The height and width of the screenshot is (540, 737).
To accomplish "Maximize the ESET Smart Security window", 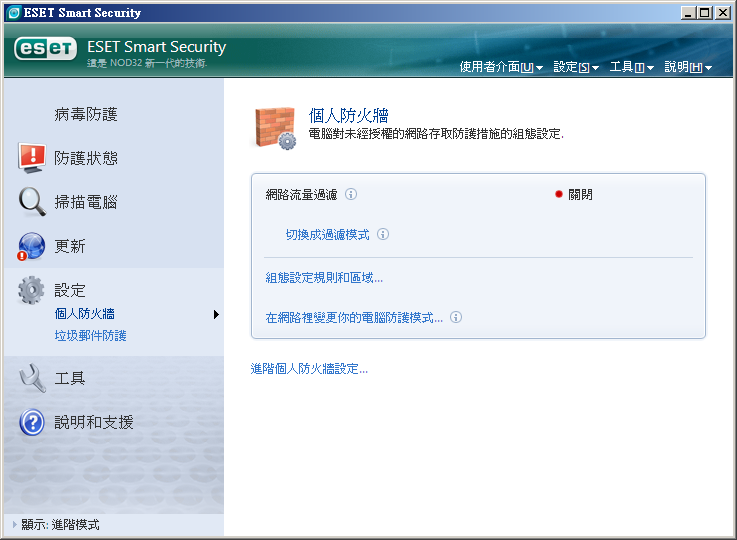I will [x=705, y=13].
